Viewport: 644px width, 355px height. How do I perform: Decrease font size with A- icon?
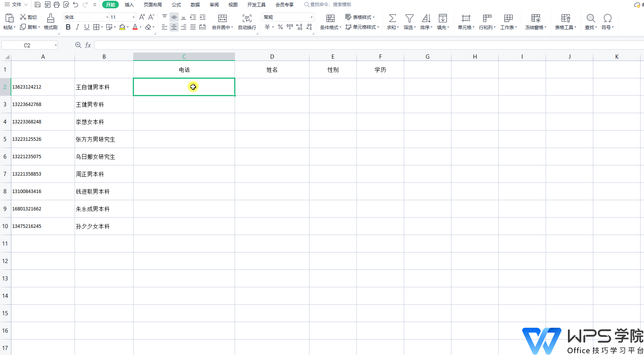pyautogui.click(x=151, y=17)
